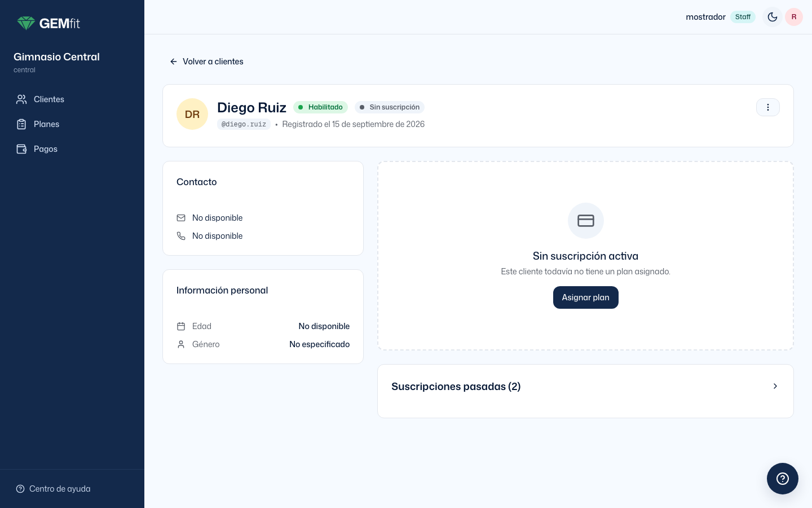Open the Pagos section

(x=72, y=149)
